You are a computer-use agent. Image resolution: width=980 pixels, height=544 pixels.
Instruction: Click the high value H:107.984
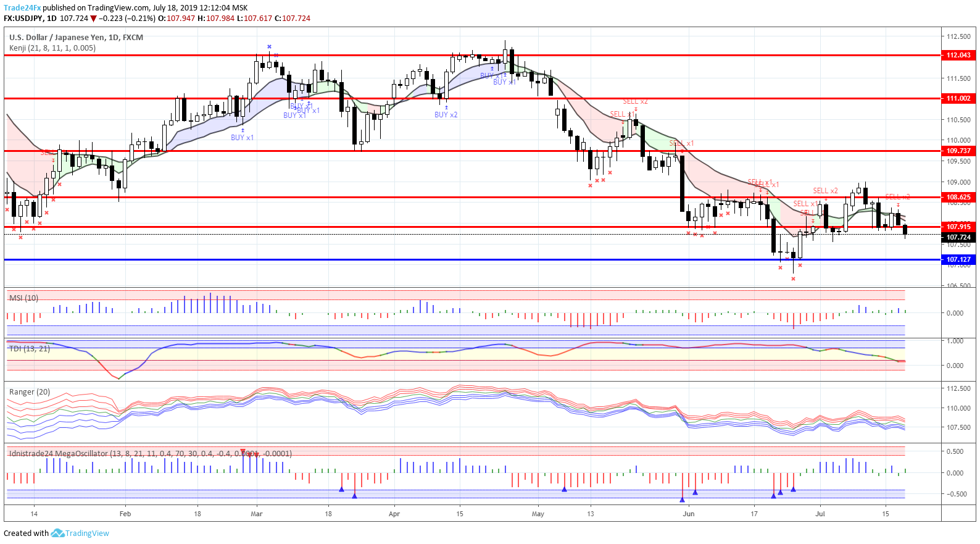pyautogui.click(x=216, y=19)
